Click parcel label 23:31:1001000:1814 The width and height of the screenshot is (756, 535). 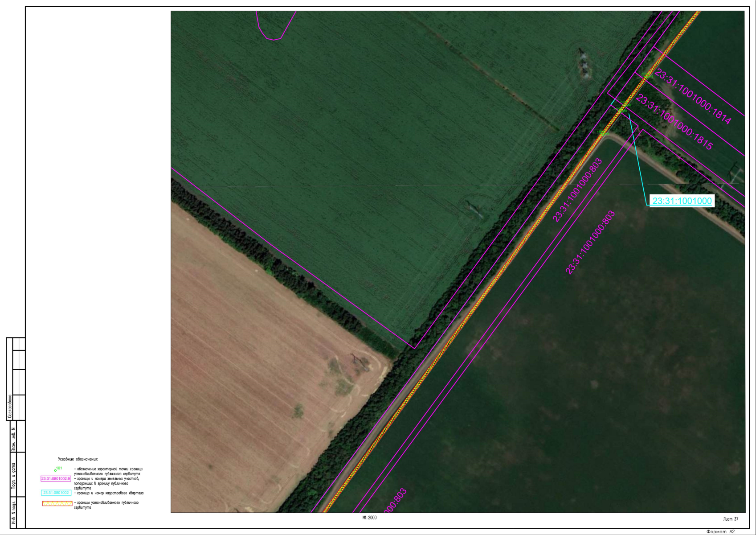(693, 97)
